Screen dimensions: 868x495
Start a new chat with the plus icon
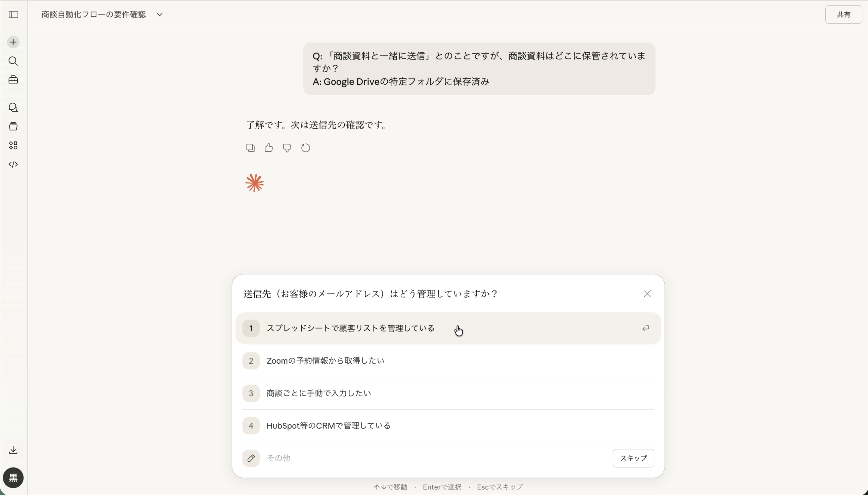13,42
